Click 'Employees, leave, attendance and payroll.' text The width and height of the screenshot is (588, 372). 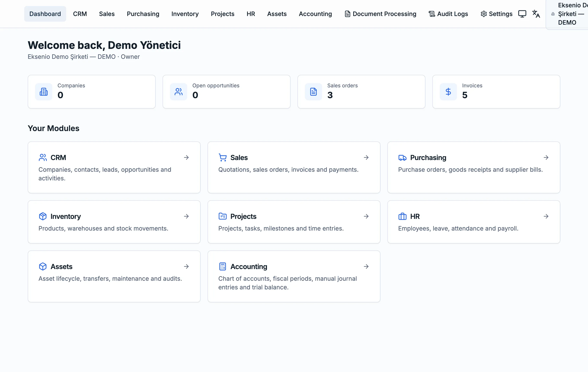tap(458, 228)
